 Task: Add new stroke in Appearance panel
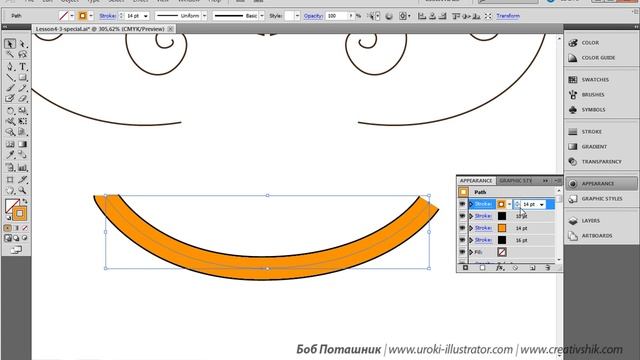click(x=465, y=268)
